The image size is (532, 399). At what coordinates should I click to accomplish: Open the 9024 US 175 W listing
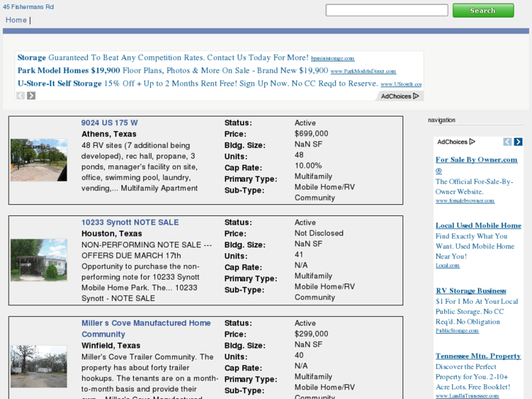(109, 123)
